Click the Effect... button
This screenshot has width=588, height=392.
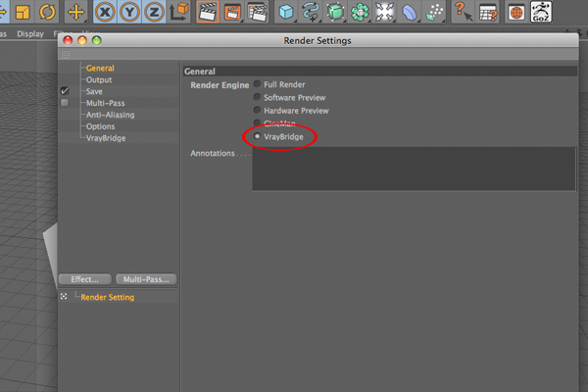coord(84,279)
